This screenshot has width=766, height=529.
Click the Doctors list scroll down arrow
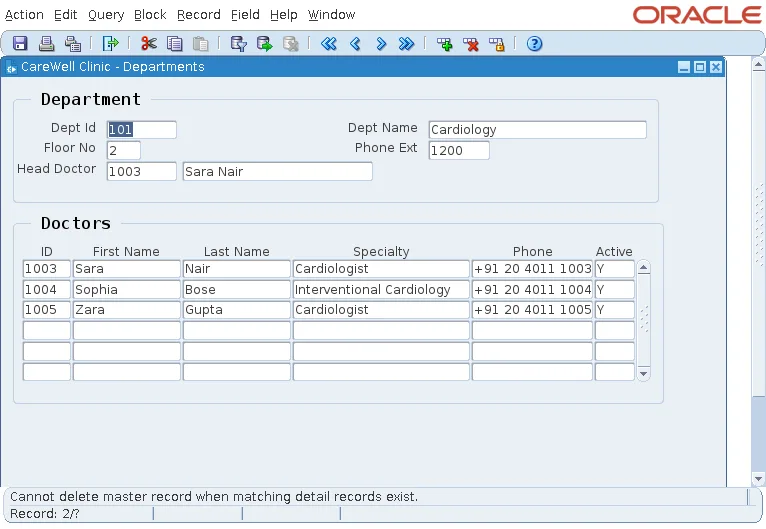point(643,374)
